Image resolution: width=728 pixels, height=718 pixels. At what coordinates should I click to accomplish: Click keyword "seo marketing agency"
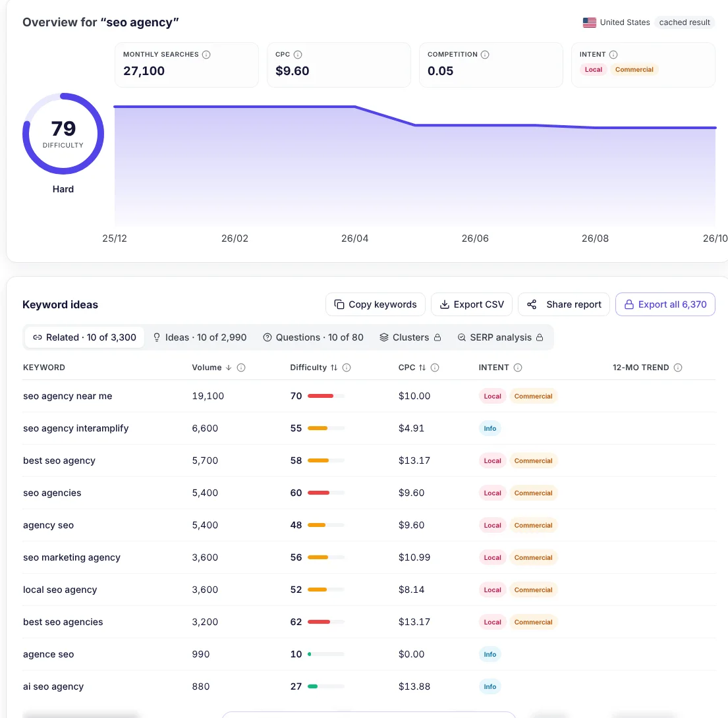point(72,557)
